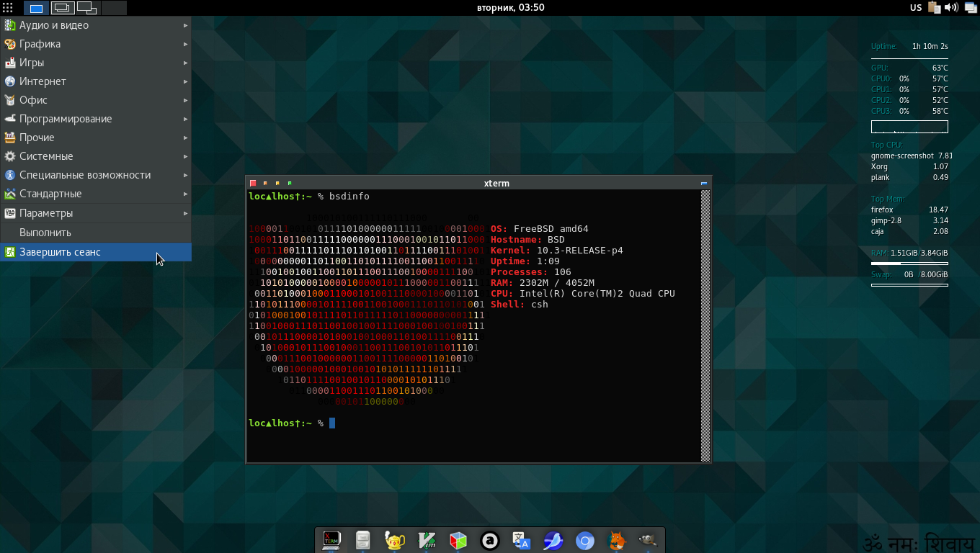Open the file cabinet icon in dock
Image resolution: width=980 pixels, height=553 pixels.
pos(363,540)
